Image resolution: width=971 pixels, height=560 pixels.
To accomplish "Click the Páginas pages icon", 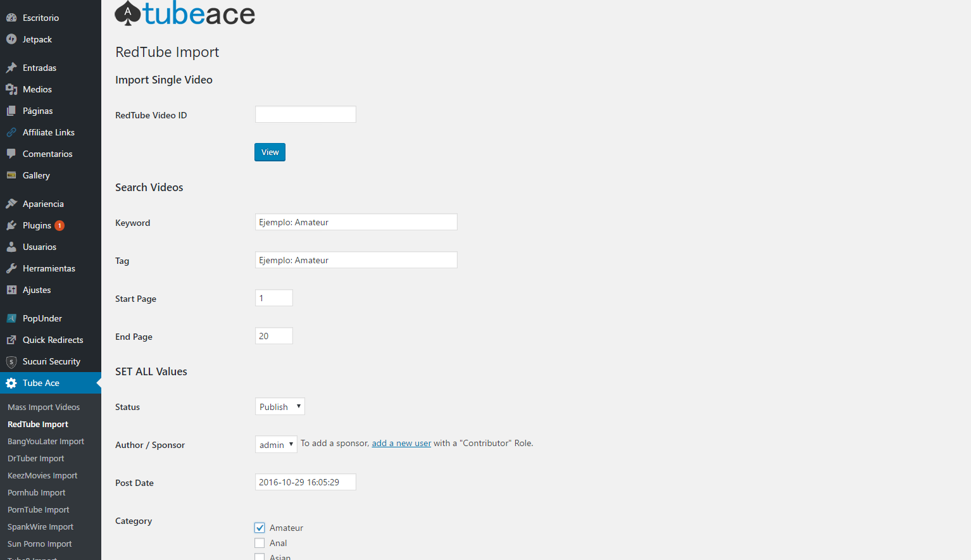I will pyautogui.click(x=11, y=111).
